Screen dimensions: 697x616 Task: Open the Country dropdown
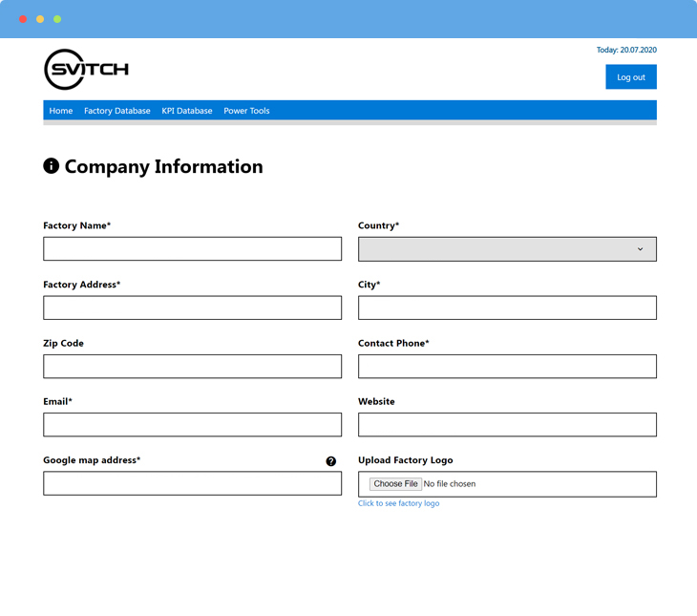(507, 249)
